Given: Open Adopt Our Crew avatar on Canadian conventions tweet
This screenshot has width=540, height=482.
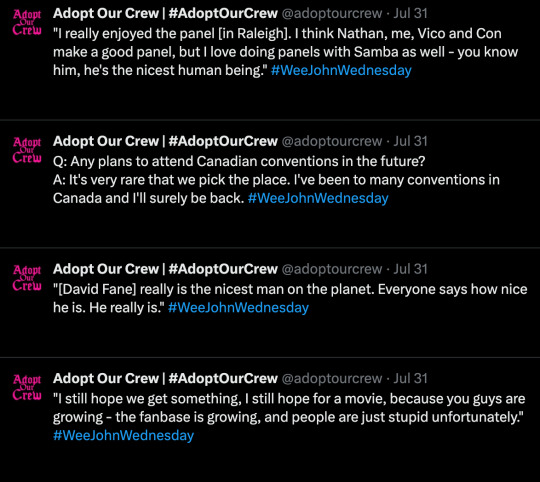Looking at the screenshot, I should (27, 150).
